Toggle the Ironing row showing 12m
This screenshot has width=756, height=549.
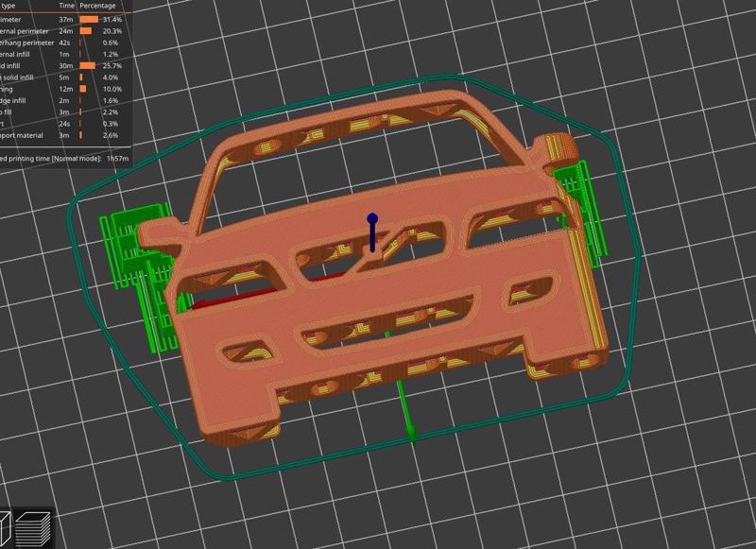click(x=63, y=89)
